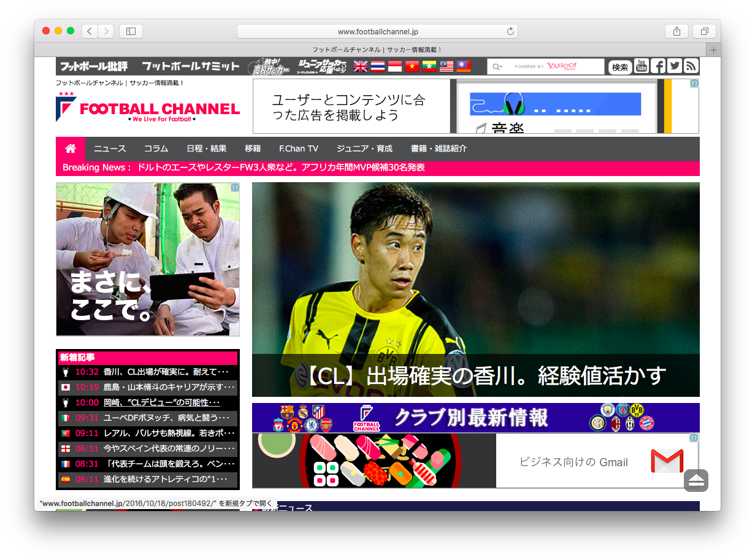Select the Malaysia flag icon
Image resolution: width=755 pixels, height=560 pixels.
(446, 66)
